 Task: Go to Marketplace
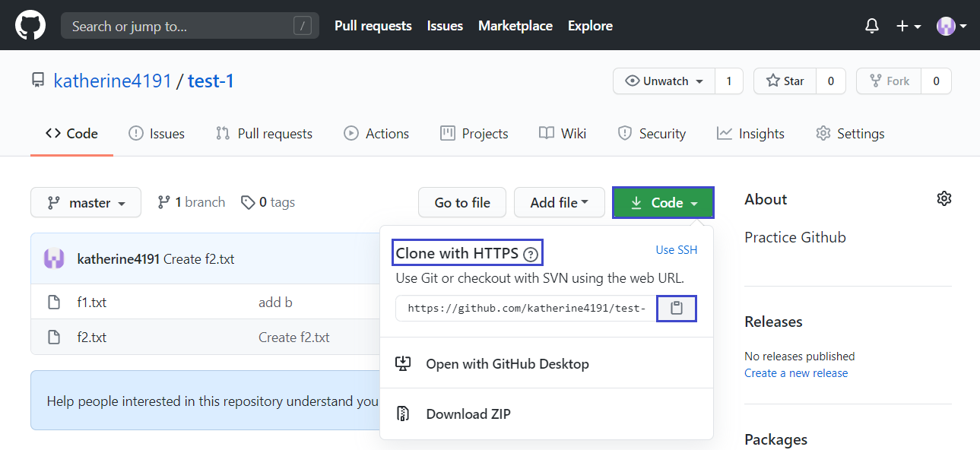point(515,26)
